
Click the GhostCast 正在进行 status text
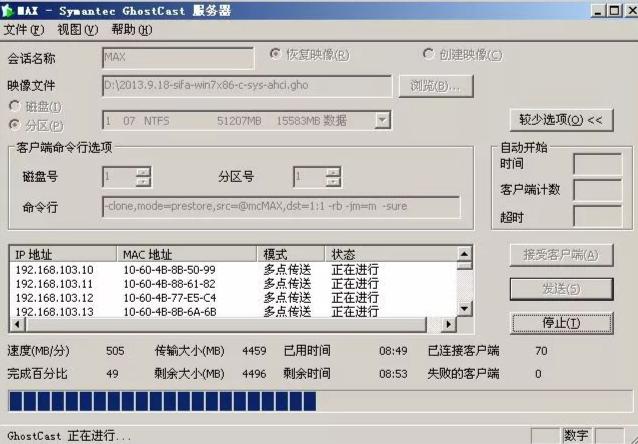pyautogui.click(x=69, y=436)
